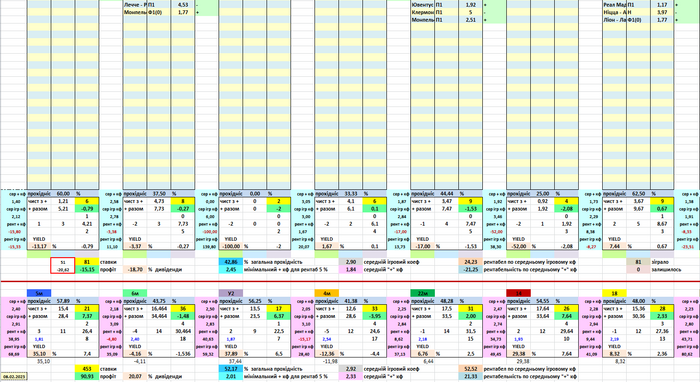Select the -12,36 yield cell

[x=327, y=353]
